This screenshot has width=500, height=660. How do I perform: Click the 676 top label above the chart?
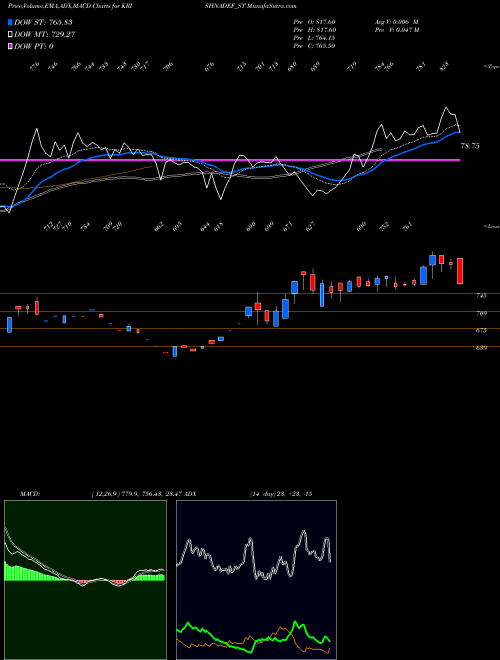210,66
